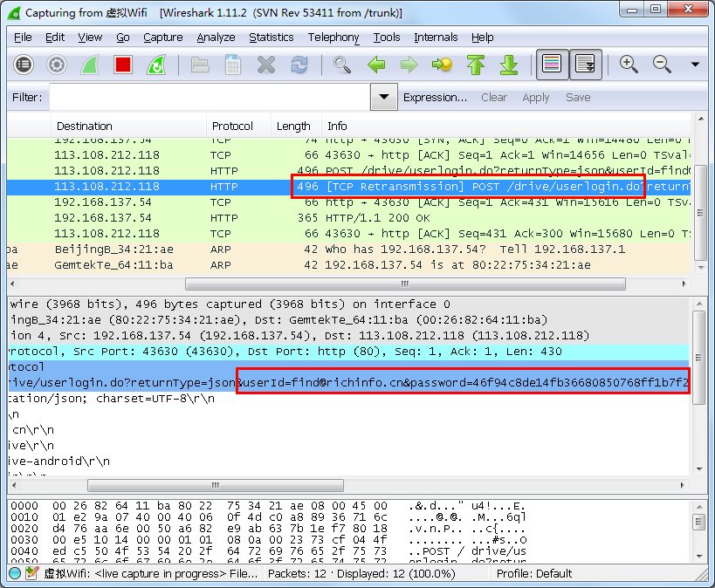
Task: Click the Profile: Default status bar entry
Action: click(x=534, y=573)
